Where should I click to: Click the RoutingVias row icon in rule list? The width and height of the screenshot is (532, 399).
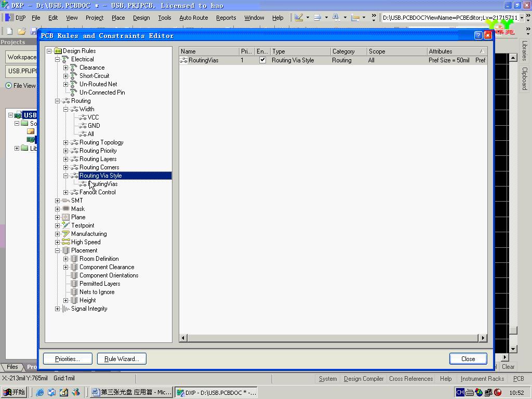(183, 60)
